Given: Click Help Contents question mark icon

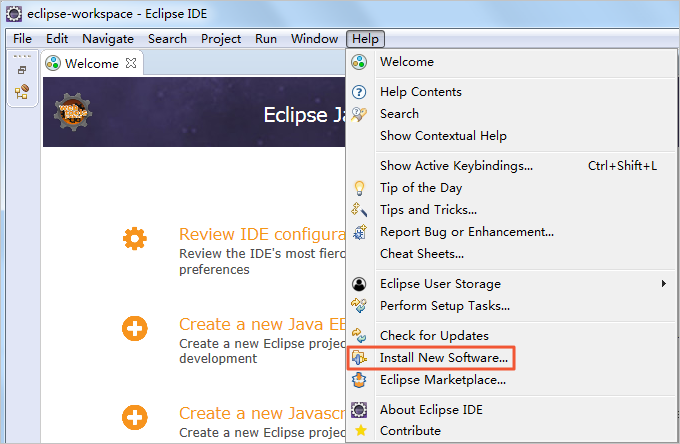Looking at the screenshot, I should click(360, 92).
